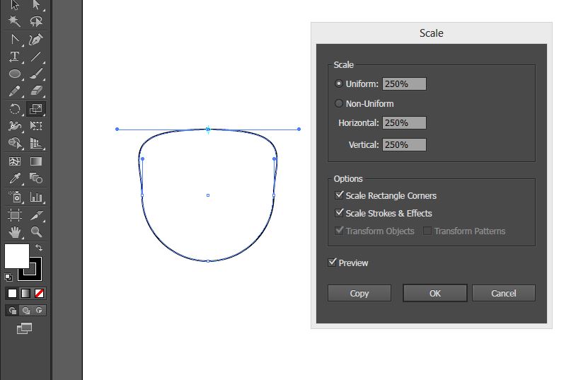Click OK in Scale dialog
The width and height of the screenshot is (588, 380).
[435, 293]
